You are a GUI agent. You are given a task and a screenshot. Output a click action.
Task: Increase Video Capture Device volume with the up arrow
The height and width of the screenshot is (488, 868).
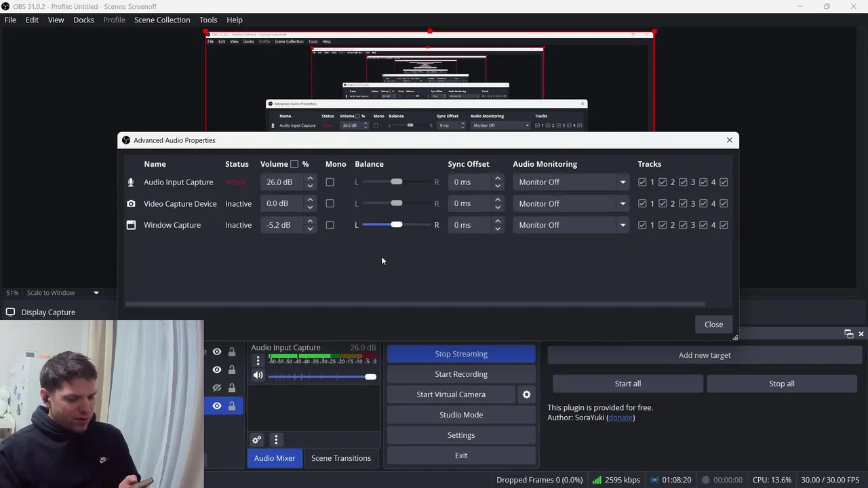pos(310,200)
